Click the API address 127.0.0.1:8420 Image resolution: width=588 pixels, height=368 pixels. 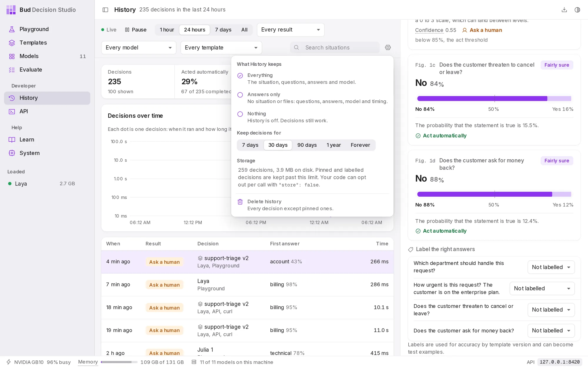[559, 362]
